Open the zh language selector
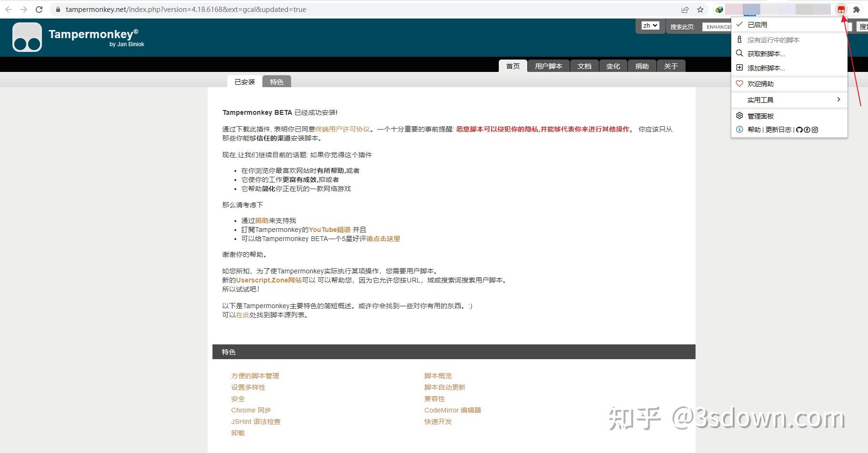 tap(650, 26)
